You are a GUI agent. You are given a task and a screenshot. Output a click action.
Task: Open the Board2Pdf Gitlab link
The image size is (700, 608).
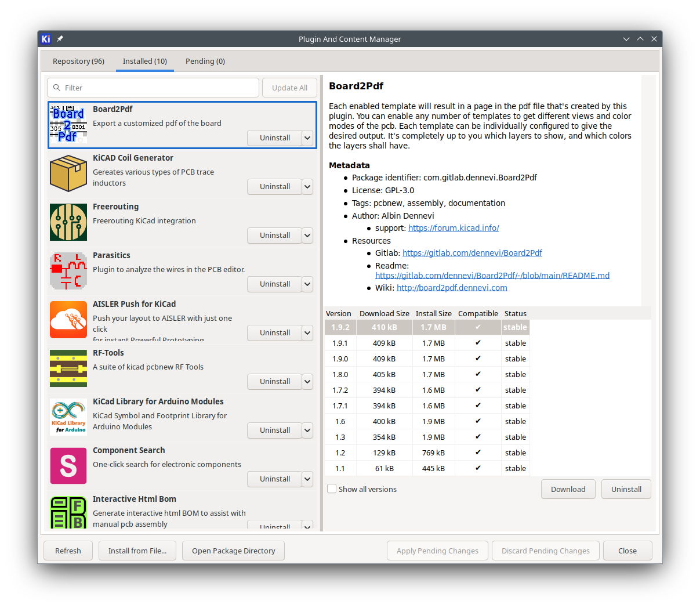click(x=472, y=253)
